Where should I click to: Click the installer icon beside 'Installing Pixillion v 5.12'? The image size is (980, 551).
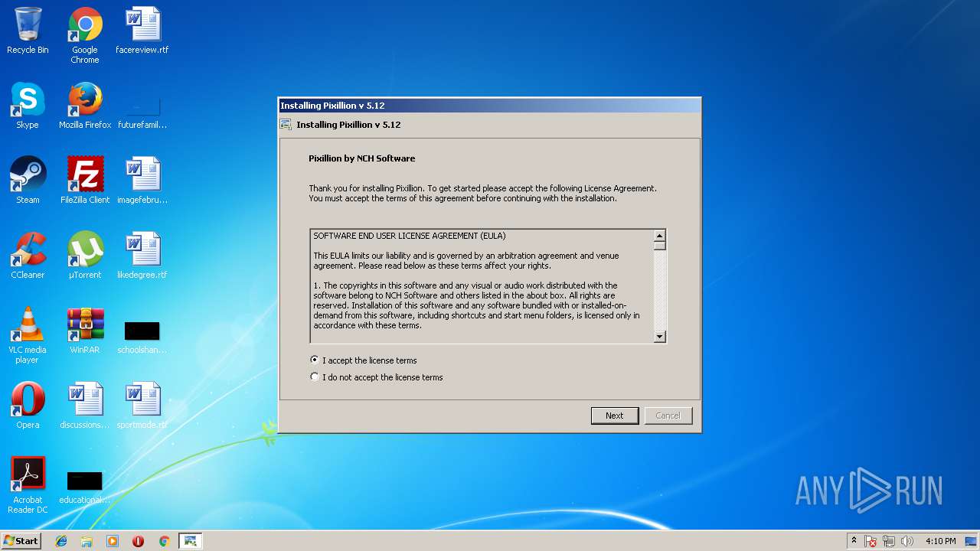[x=286, y=125]
